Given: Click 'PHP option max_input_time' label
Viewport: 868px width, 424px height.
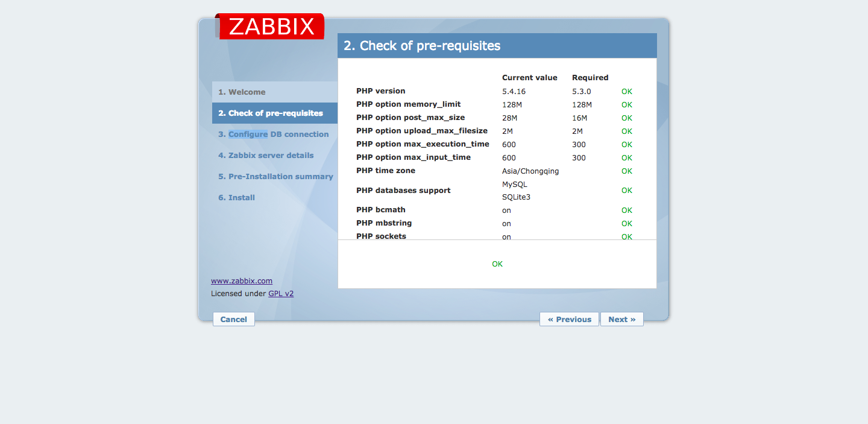Looking at the screenshot, I should [414, 157].
